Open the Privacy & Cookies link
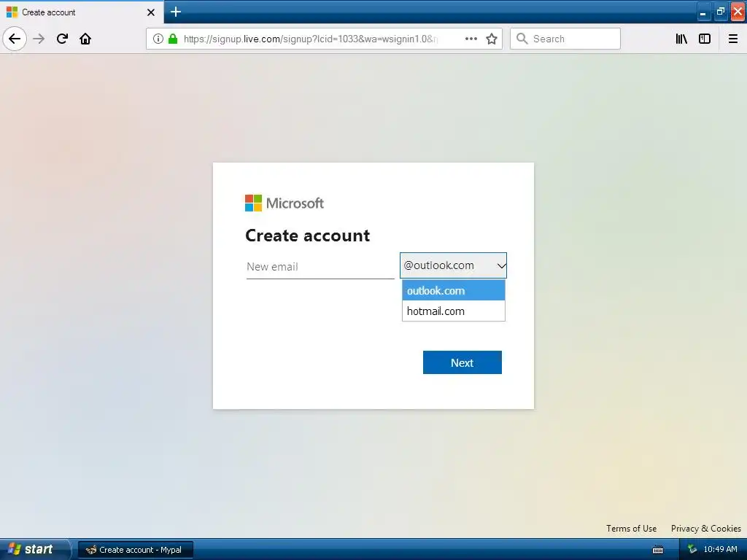This screenshot has width=747, height=560. tap(705, 529)
